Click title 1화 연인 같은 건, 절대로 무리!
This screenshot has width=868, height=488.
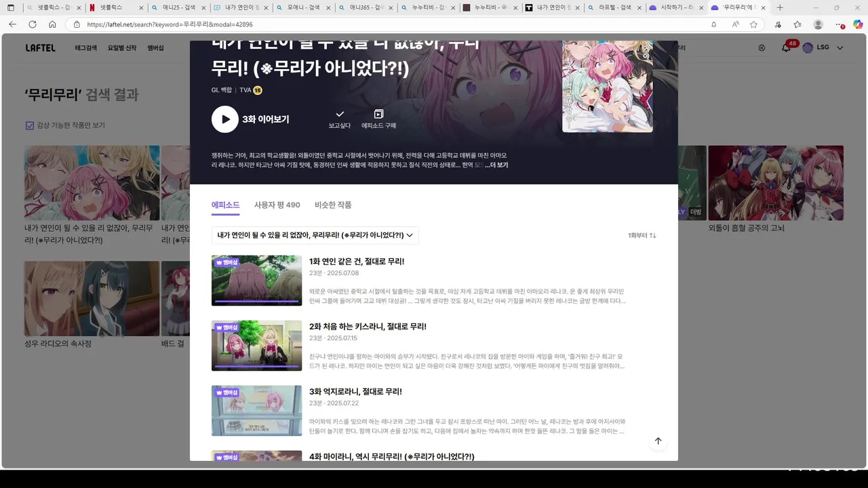[357, 261]
